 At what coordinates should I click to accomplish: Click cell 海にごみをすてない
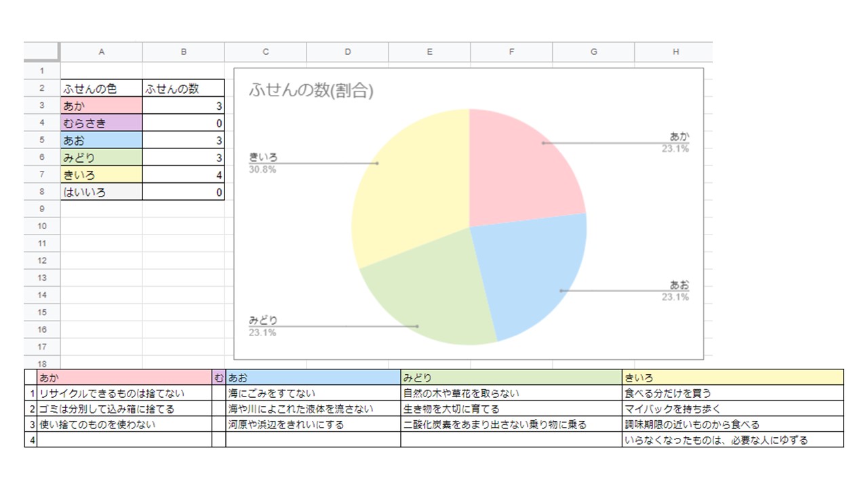[x=313, y=393]
